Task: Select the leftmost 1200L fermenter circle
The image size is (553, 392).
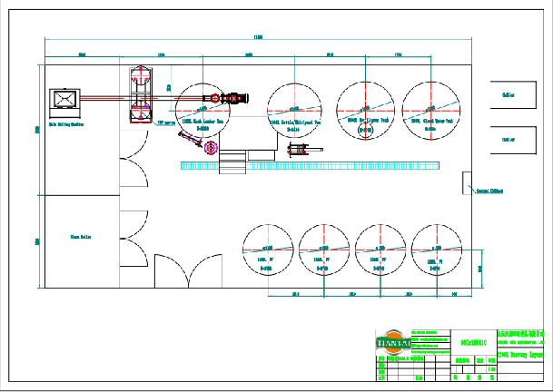Action: pyautogui.click(x=268, y=250)
